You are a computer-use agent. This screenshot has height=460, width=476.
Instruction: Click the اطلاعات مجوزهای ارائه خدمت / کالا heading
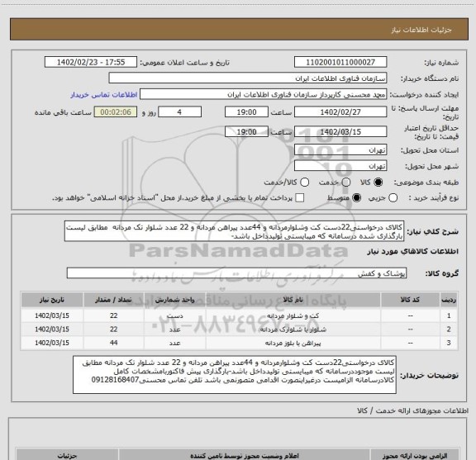coord(413,410)
